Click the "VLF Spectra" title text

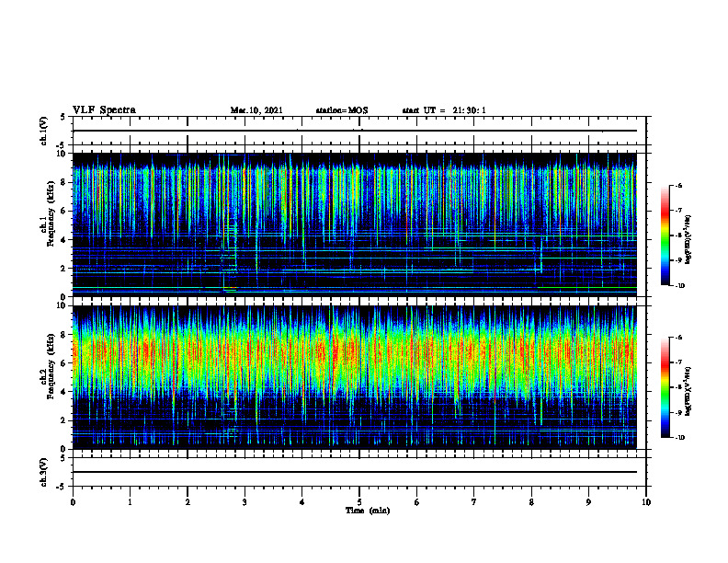[104, 110]
